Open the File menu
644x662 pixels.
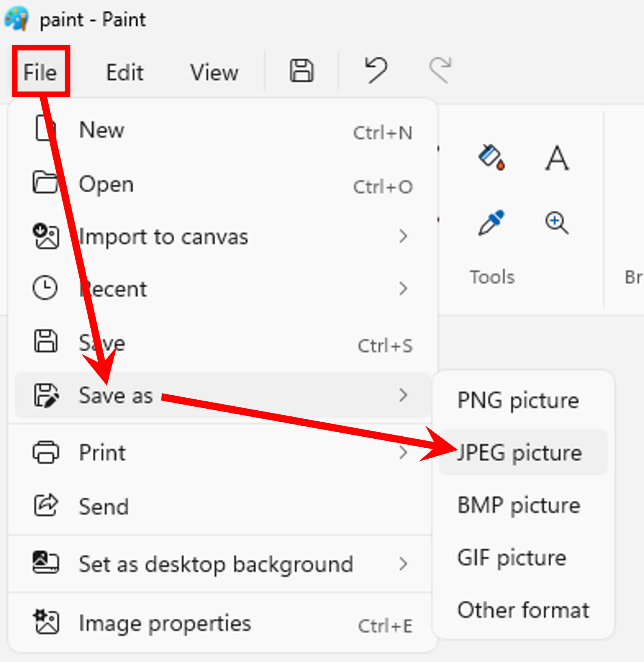click(40, 72)
